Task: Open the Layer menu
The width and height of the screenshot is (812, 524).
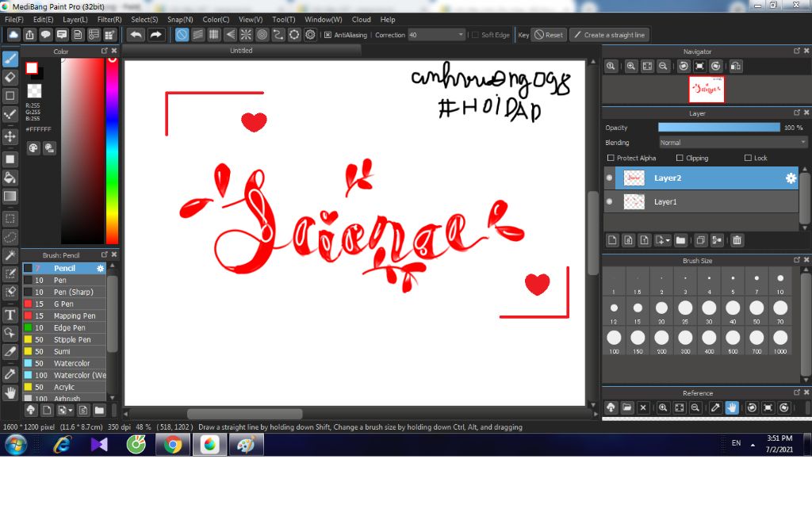Action: click(x=75, y=19)
